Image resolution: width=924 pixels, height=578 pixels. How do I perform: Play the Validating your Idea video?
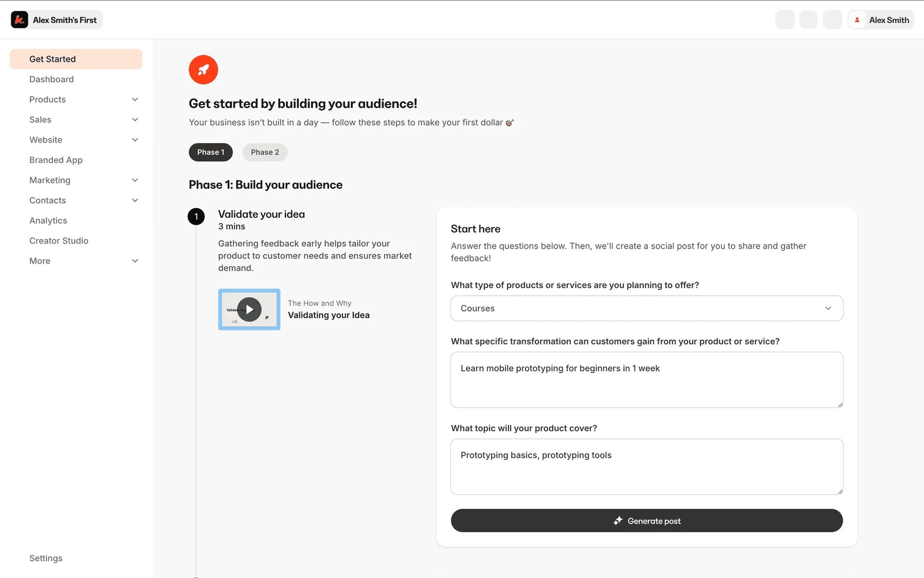click(249, 309)
